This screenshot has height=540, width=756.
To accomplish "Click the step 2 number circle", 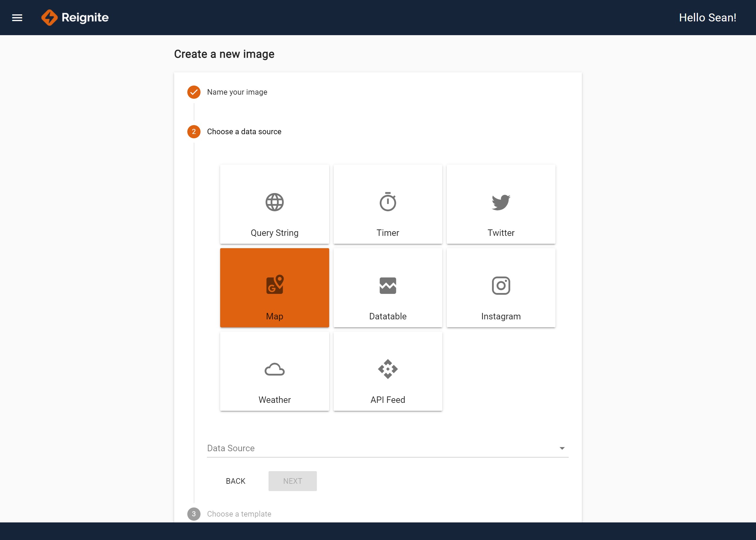I will pos(193,132).
